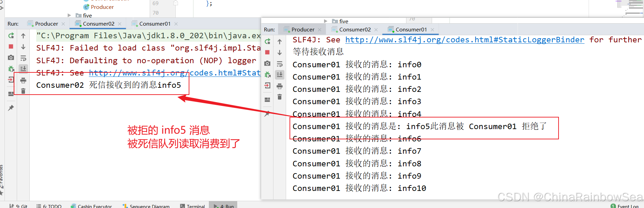Close Consumer02 tab in right Run window
The image size is (644, 208).
click(x=376, y=30)
